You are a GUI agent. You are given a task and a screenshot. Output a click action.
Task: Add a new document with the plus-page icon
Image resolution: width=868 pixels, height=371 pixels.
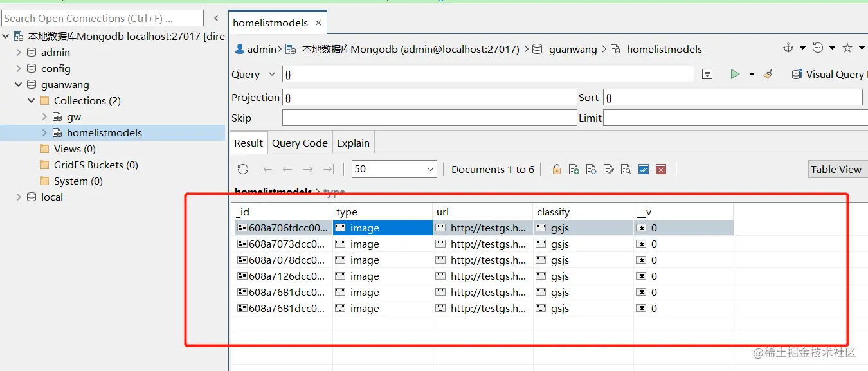pyautogui.click(x=574, y=169)
